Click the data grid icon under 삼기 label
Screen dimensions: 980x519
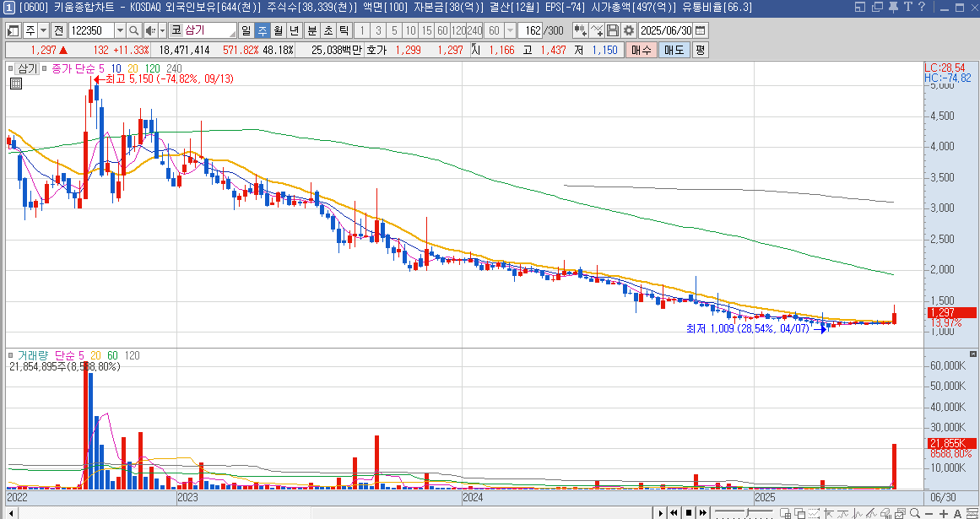click(16, 83)
